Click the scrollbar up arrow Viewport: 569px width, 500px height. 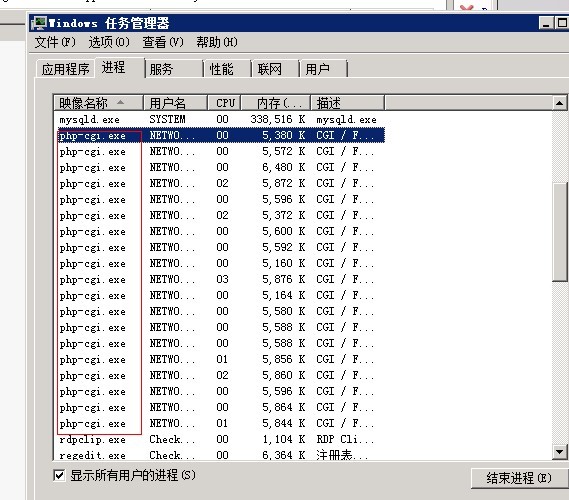[560, 103]
